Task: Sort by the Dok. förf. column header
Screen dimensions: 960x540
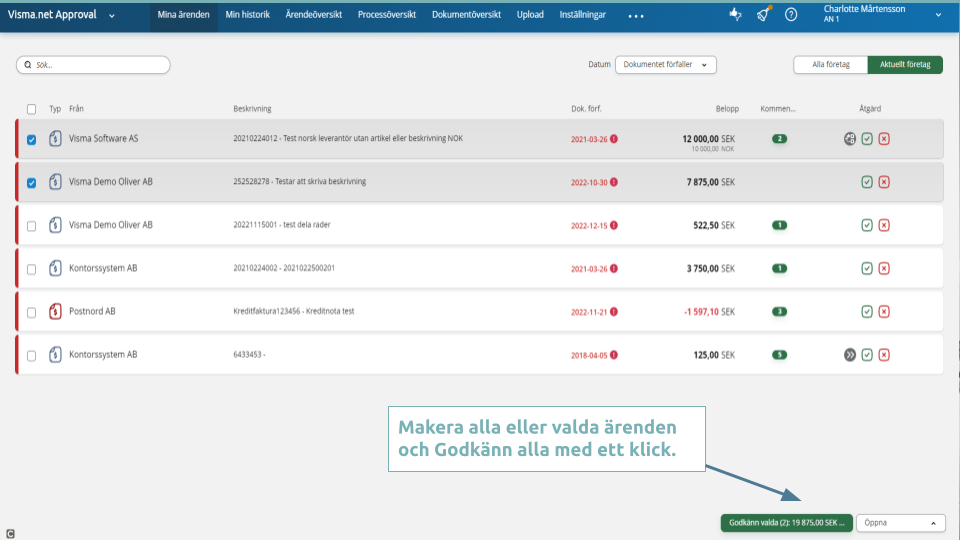Action: click(586, 109)
